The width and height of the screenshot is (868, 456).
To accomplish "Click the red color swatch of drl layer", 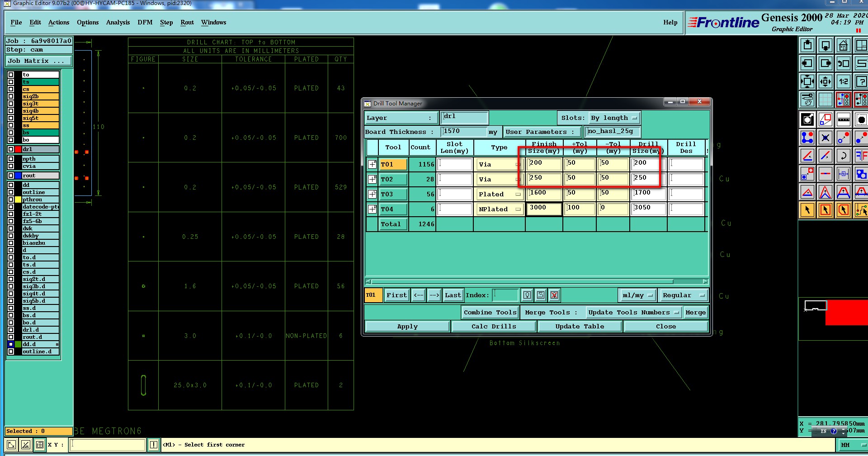I will [18, 149].
